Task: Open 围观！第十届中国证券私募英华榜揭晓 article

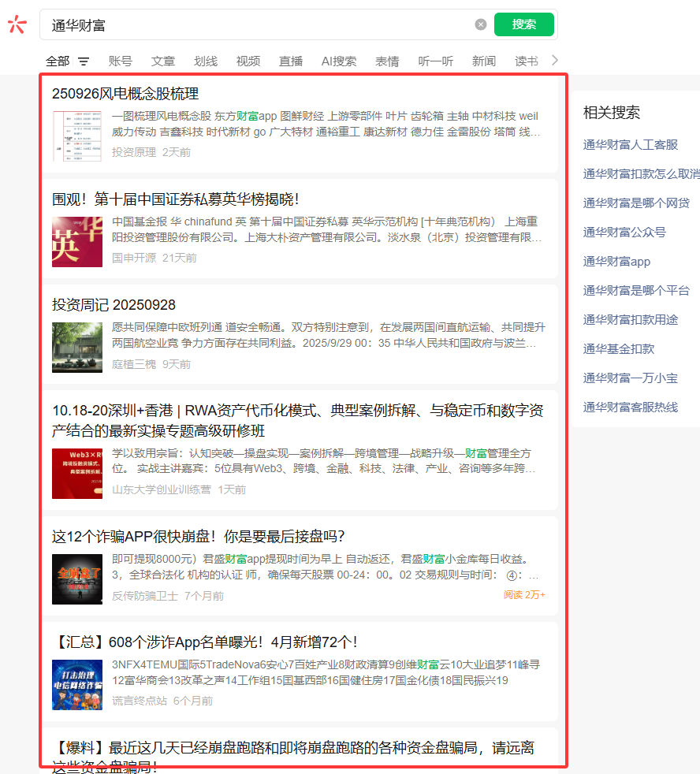Action: tap(175, 199)
